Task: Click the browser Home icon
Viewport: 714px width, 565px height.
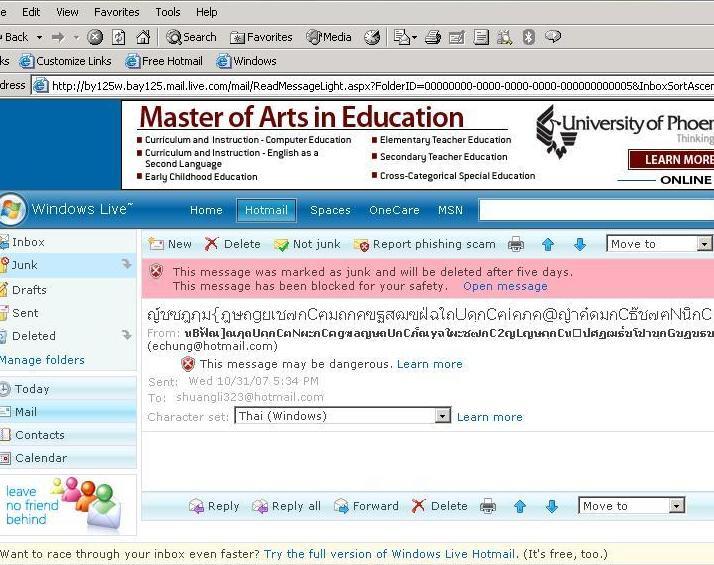Action: (x=142, y=37)
